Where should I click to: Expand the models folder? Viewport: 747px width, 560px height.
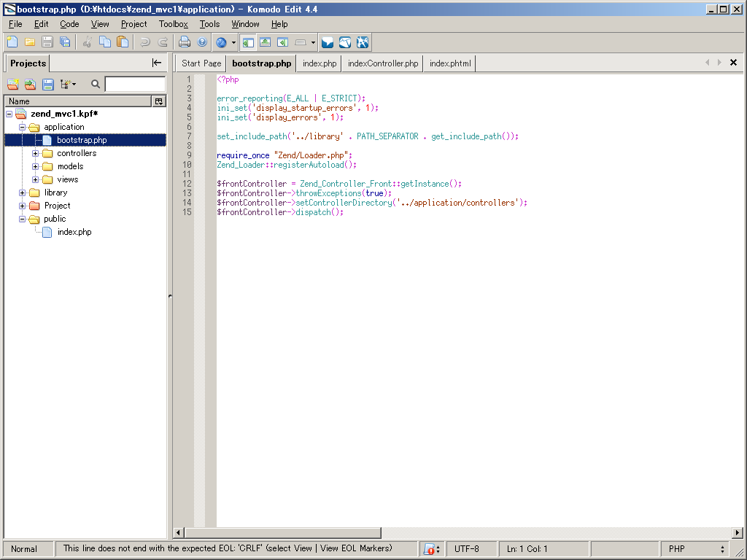point(35,167)
